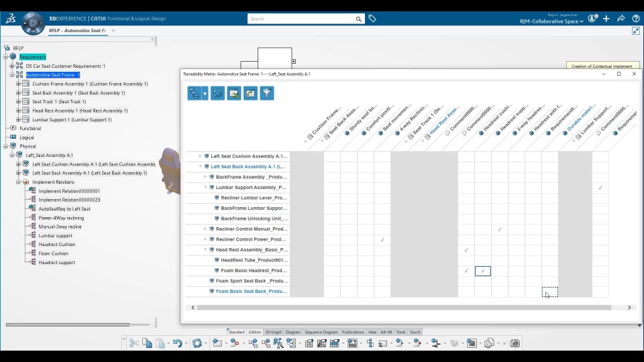Screen dimensions: 644x362
Task: Click the compass play button at top left
Action: click(x=33, y=23)
